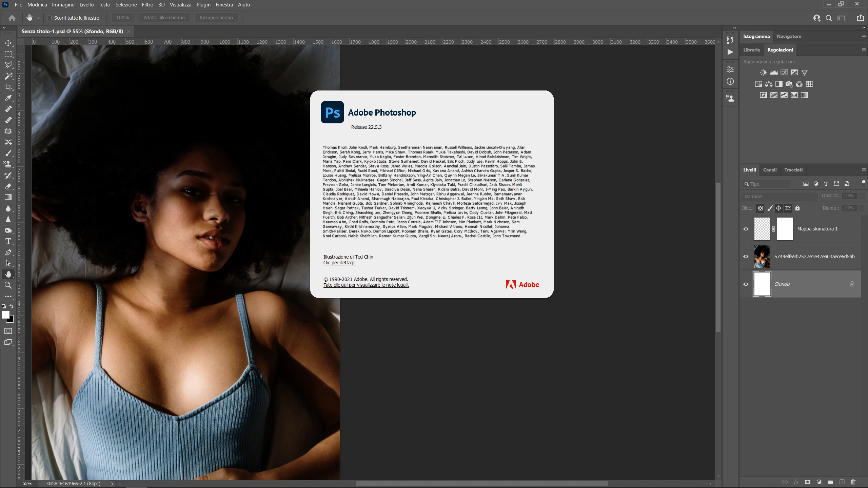Screen dimensions: 868x488
Task: Select the Zoom tool in toolbar
Action: pos(8,285)
